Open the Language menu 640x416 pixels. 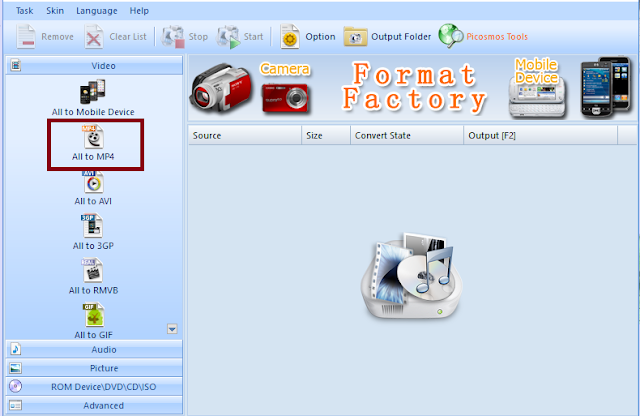tap(97, 11)
